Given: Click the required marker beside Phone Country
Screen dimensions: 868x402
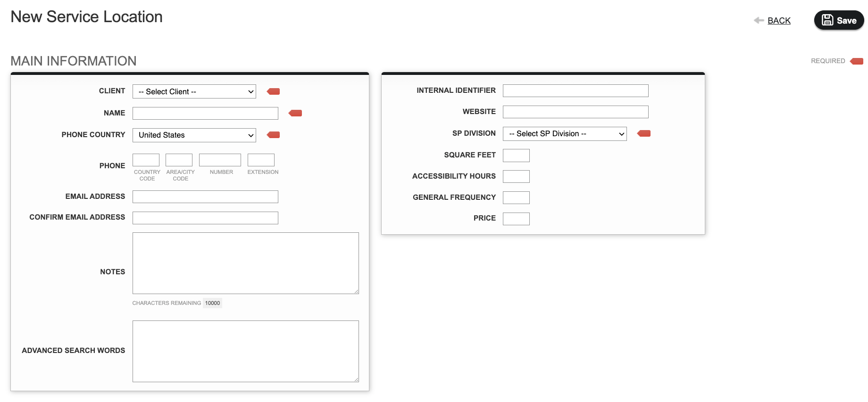Looking at the screenshot, I should (273, 135).
